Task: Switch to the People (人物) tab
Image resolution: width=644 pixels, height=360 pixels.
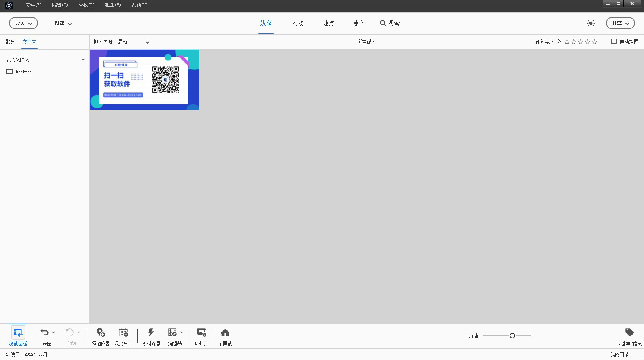Action: [297, 23]
